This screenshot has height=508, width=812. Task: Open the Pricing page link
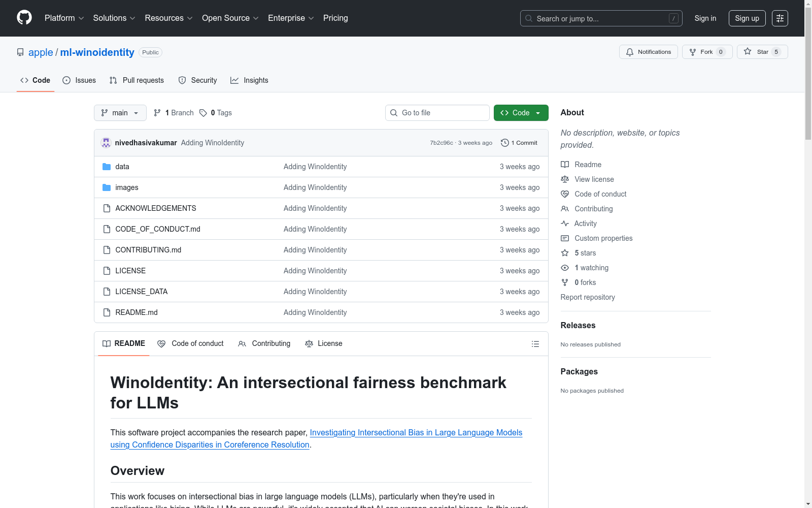(335, 18)
